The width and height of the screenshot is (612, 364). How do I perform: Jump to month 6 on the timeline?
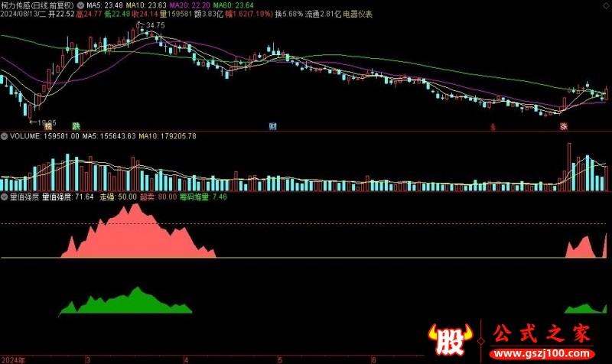tap(373, 359)
